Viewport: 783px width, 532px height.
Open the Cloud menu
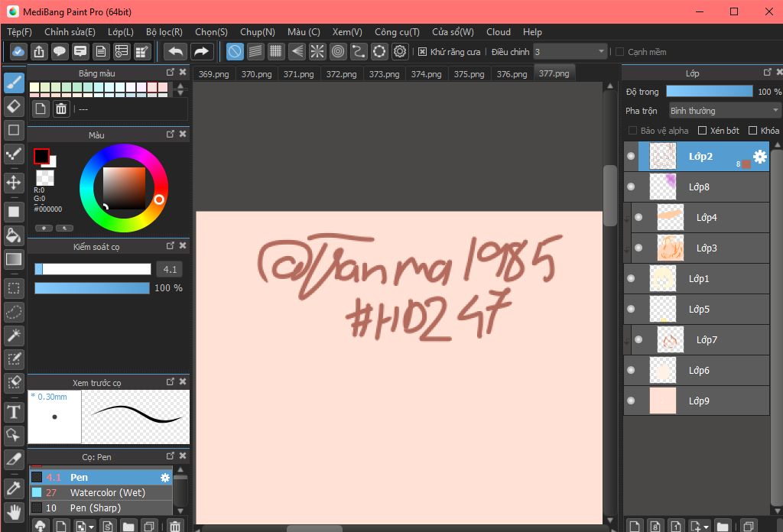point(499,32)
